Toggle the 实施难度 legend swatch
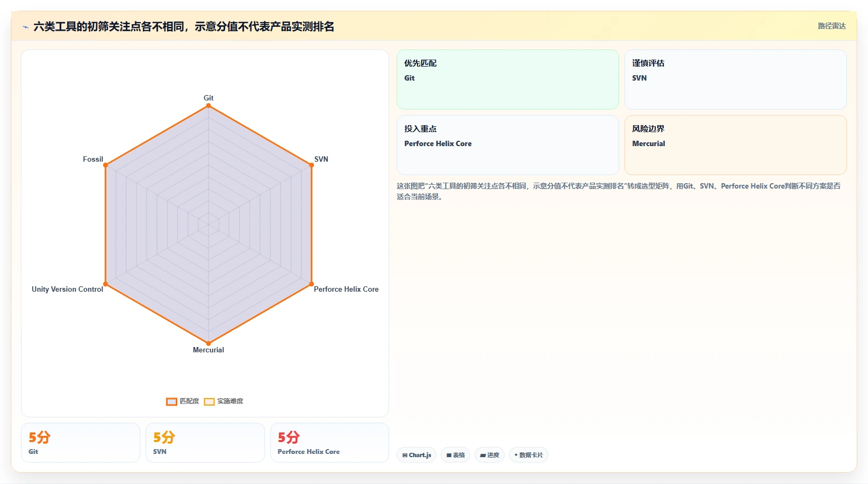Image resolution: width=868 pixels, height=484 pixels. [x=209, y=402]
